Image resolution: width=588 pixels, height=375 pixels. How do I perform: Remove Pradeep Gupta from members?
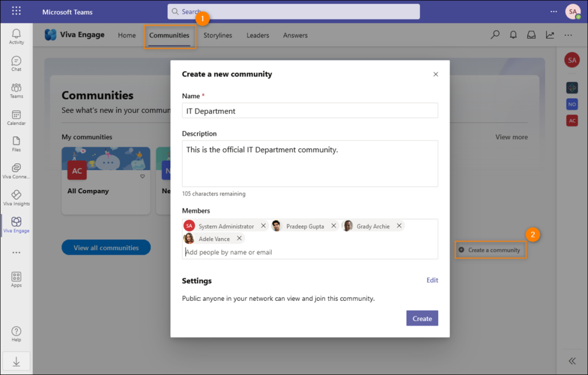pos(334,226)
